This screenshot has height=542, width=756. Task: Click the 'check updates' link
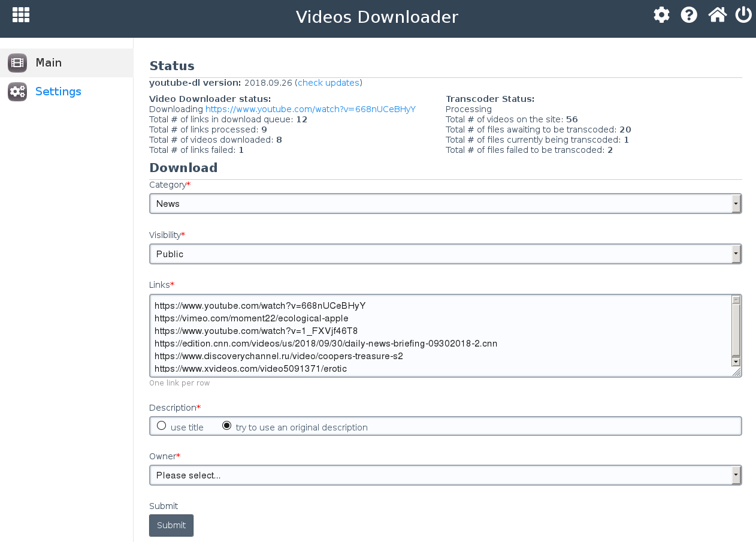[x=328, y=83]
